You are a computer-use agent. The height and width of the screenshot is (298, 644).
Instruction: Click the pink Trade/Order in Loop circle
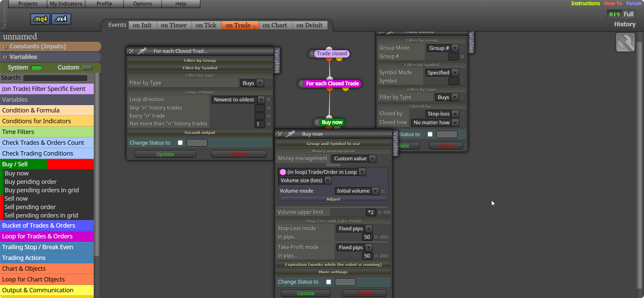coord(283,172)
